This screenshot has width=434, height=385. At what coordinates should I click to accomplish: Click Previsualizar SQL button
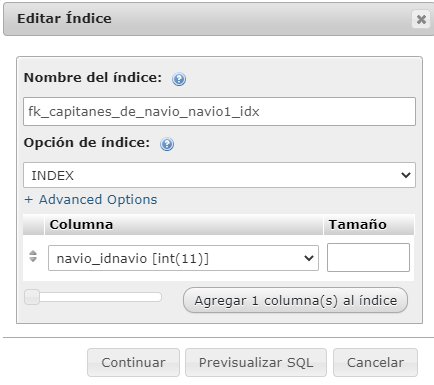[256, 363]
